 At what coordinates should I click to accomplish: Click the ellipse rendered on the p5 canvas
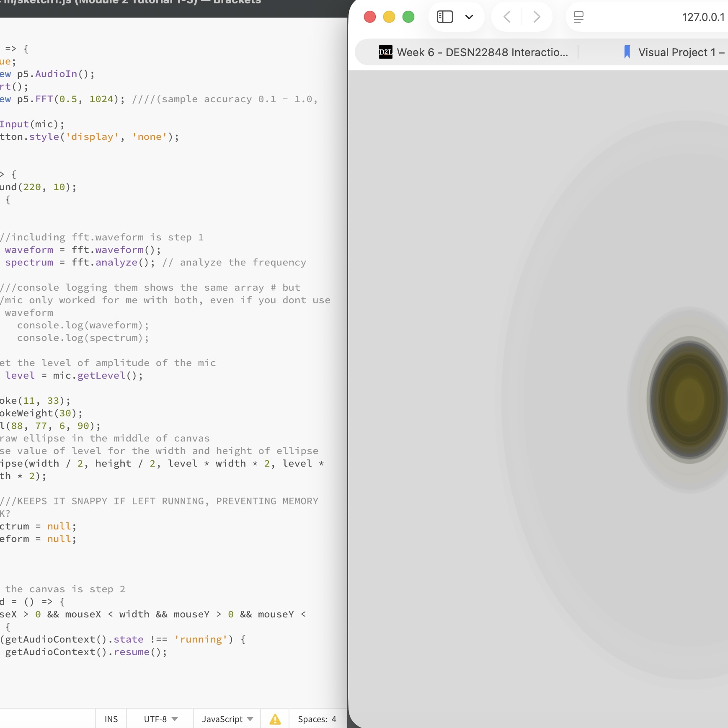pyautogui.click(x=687, y=398)
